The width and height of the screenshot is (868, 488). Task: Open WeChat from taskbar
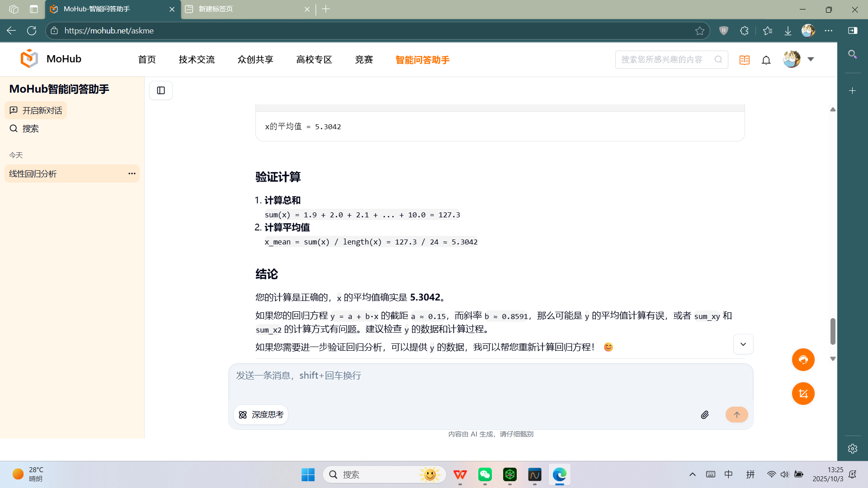tap(485, 474)
